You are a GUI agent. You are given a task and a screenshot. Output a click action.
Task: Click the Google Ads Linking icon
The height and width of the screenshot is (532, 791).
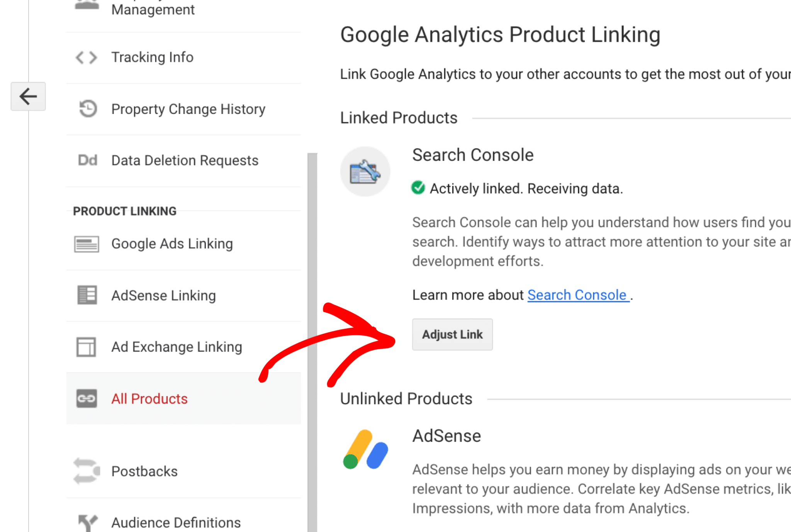coord(87,244)
